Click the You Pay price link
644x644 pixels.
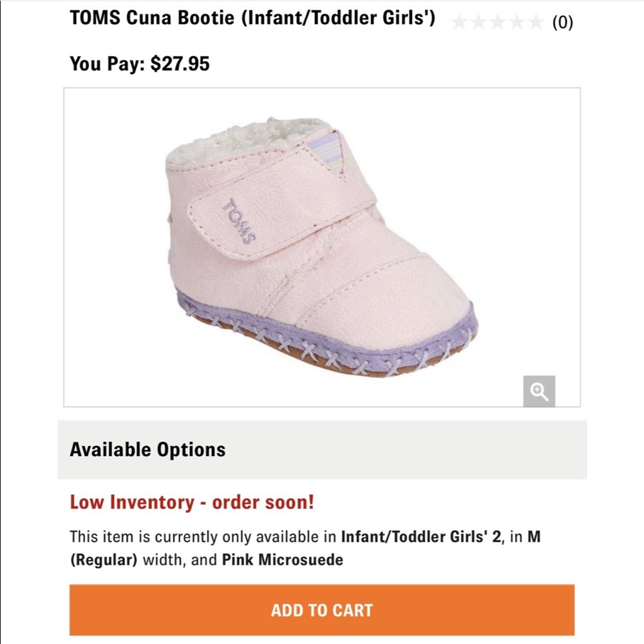[x=140, y=63]
